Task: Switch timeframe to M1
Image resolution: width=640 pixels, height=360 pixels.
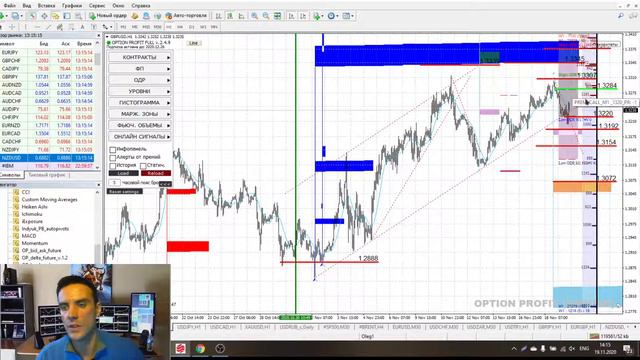Action: point(123,27)
